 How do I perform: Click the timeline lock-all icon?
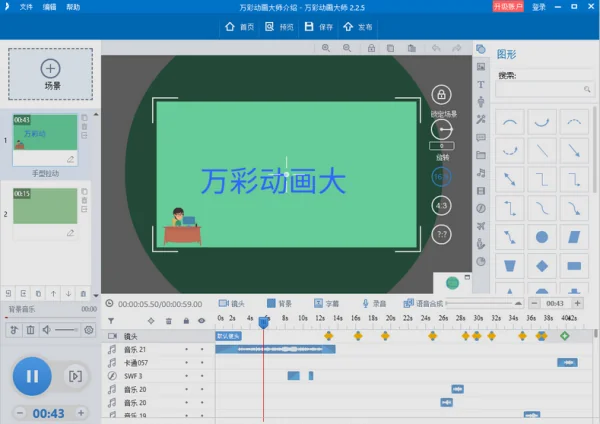click(x=186, y=321)
